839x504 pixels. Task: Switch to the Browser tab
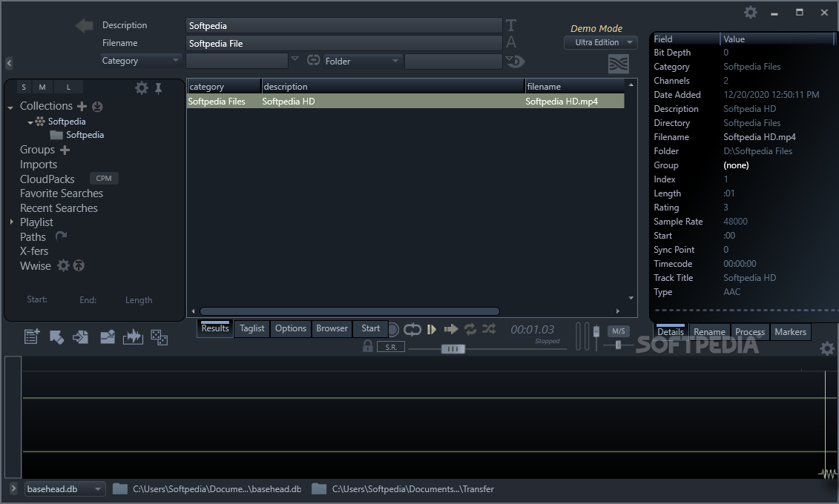[332, 328]
